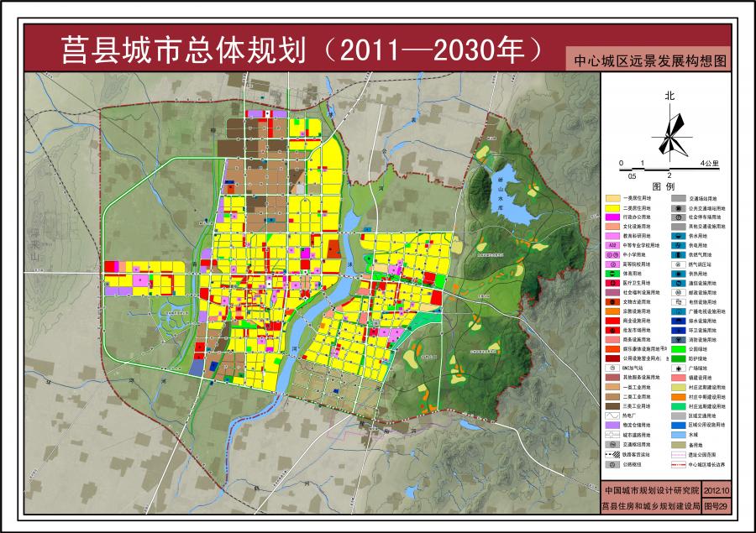Screen dimensions: 756x533
Task: Pick the 物流仓储用地 purple swatch
Action: point(613,425)
